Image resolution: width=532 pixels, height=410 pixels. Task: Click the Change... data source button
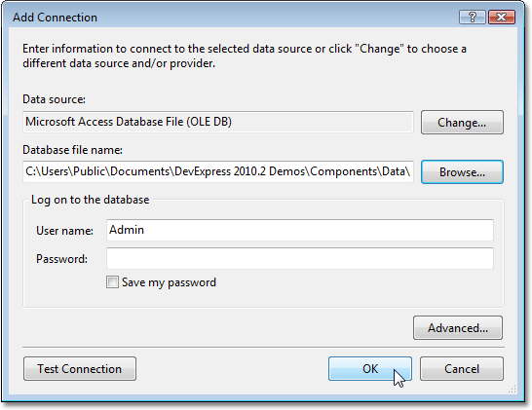(462, 123)
